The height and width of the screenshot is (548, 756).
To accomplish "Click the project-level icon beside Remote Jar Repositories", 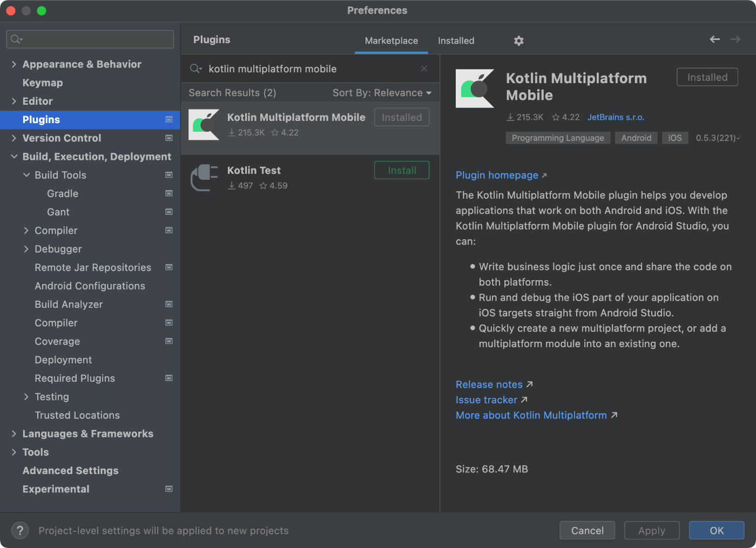I will click(169, 267).
